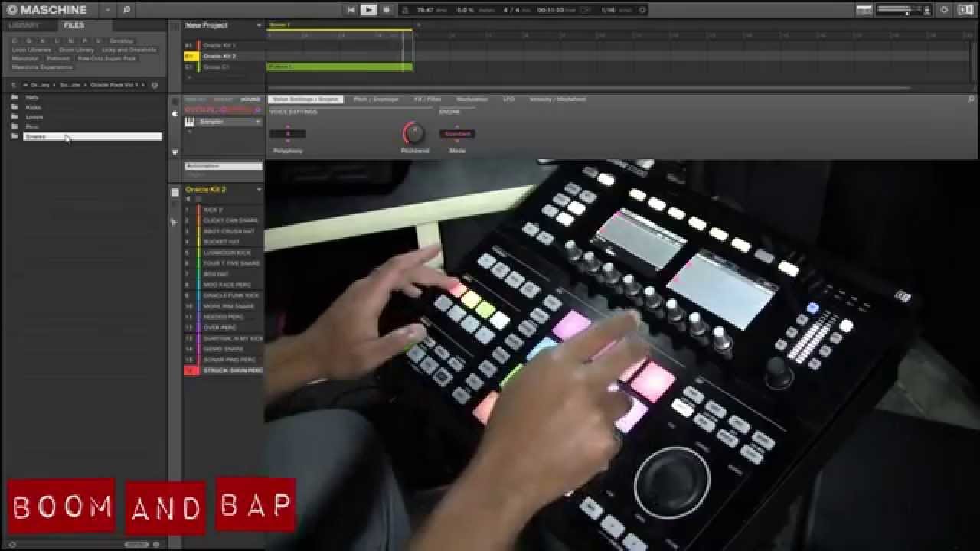Click the 4/4 time signature field
This screenshot has width=980, height=551.
click(511, 10)
